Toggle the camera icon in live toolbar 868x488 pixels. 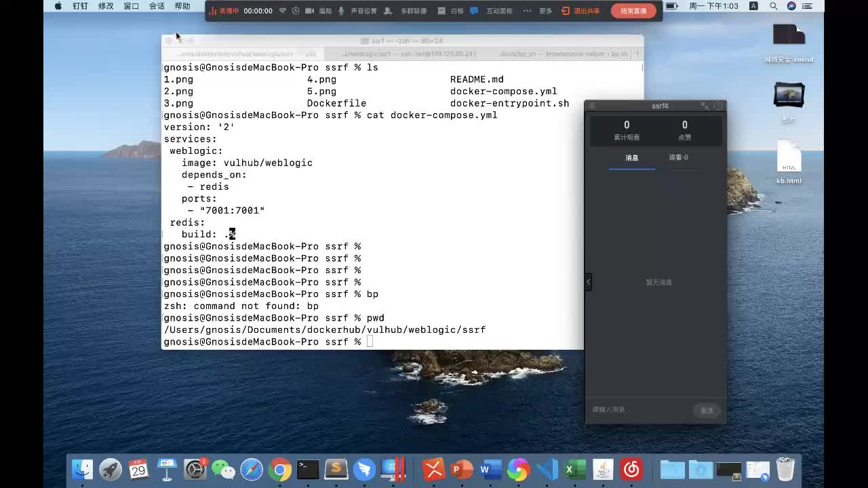pos(310,11)
